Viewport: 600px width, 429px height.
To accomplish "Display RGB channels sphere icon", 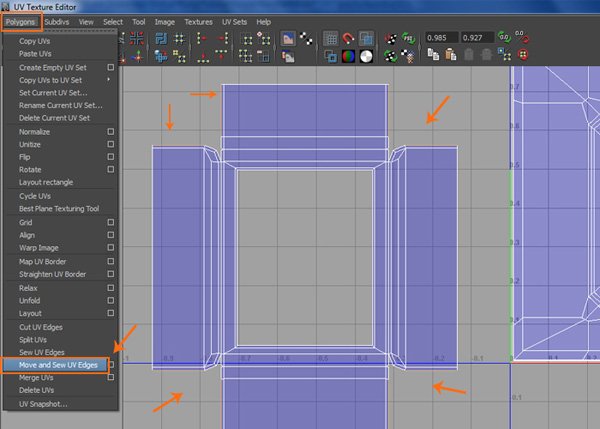I will 348,56.
